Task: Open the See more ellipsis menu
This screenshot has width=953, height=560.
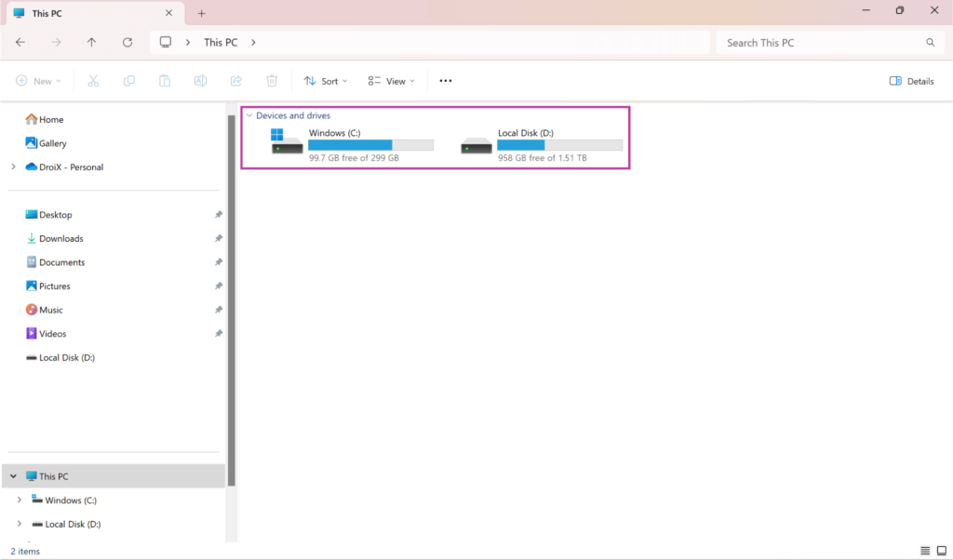Action: click(445, 80)
